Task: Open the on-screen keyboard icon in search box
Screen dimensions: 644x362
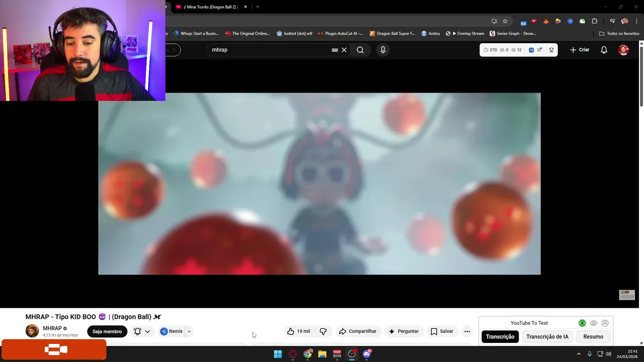Action: click(x=335, y=50)
